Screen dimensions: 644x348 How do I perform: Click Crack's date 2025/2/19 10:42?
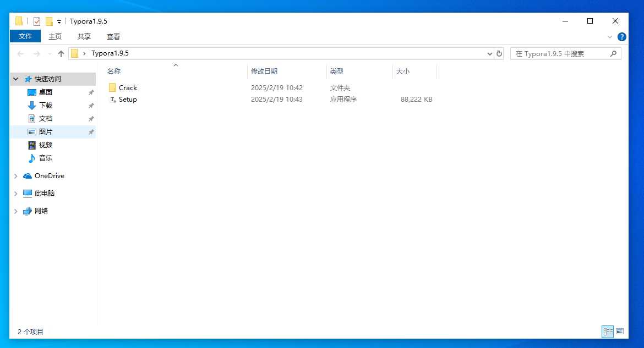pos(277,88)
